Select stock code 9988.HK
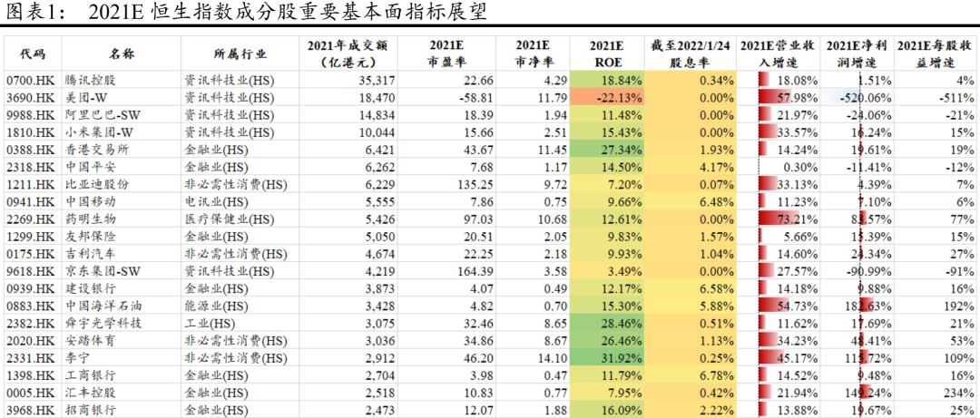980x418 pixels. click(31, 115)
